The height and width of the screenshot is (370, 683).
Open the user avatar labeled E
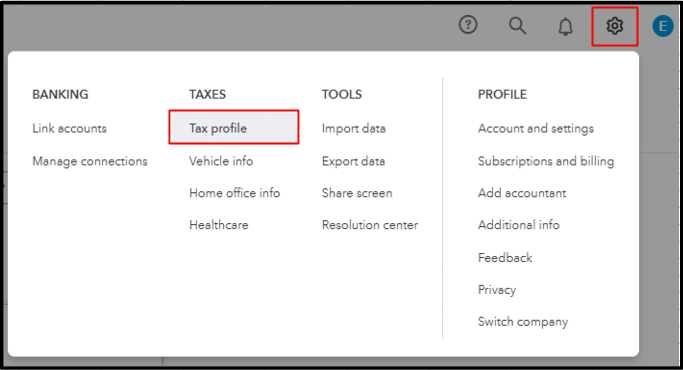[x=663, y=26]
